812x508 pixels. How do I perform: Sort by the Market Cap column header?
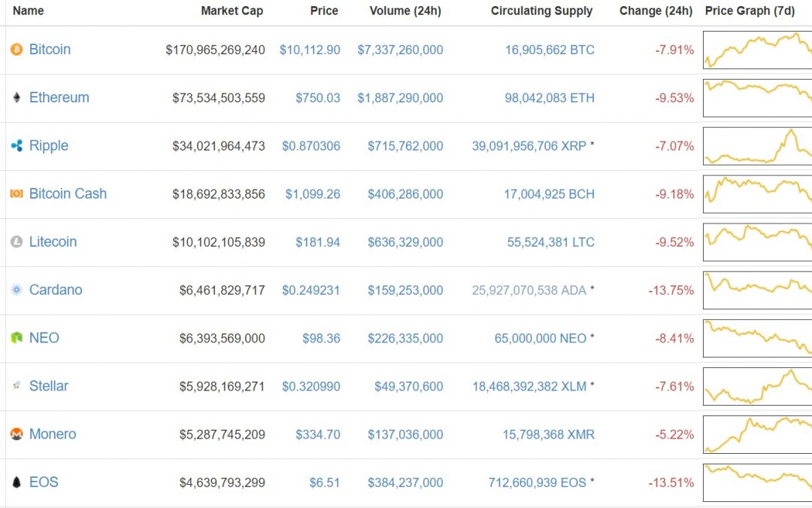tap(231, 11)
